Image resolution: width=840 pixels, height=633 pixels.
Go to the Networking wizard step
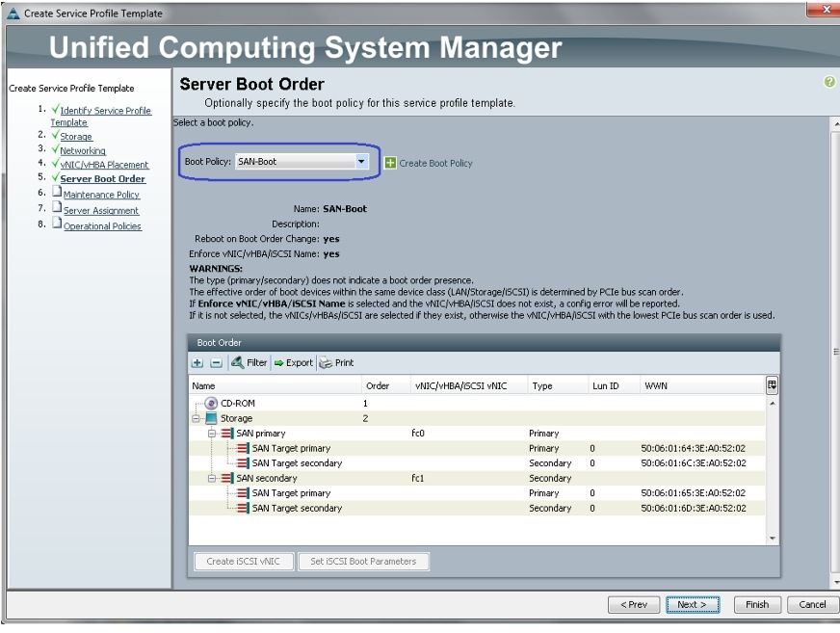click(83, 150)
